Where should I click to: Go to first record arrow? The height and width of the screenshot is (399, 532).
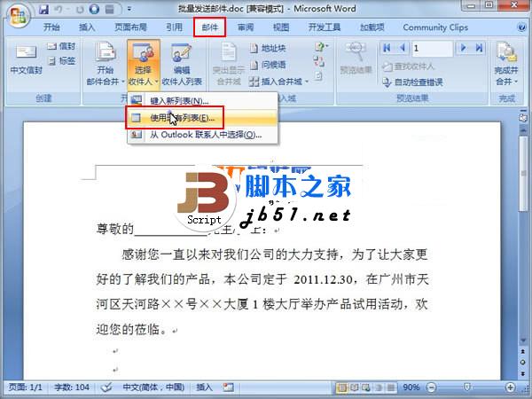click(x=387, y=48)
